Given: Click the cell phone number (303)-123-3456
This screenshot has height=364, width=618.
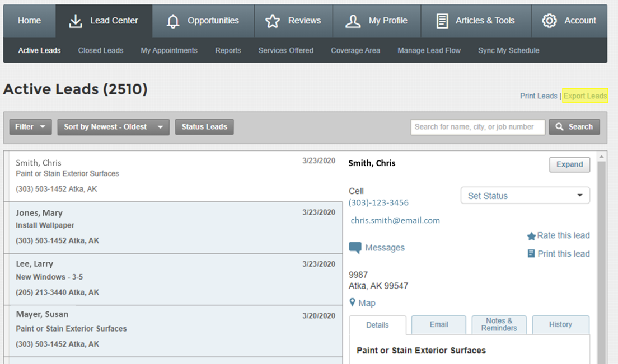Looking at the screenshot, I should tap(378, 202).
